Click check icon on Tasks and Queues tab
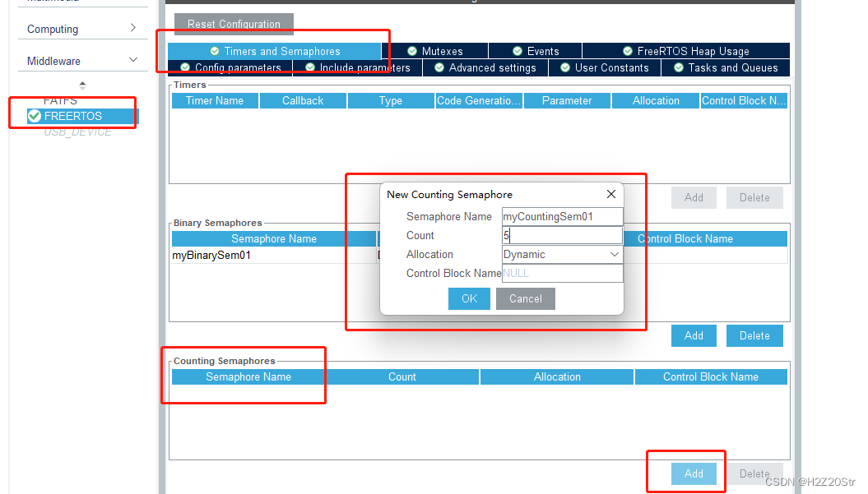The height and width of the screenshot is (494, 868). click(679, 67)
